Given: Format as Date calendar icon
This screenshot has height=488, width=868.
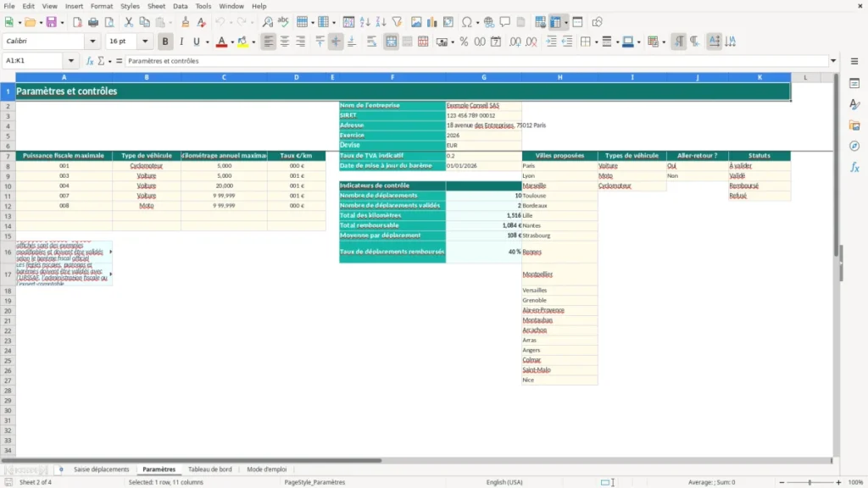Looking at the screenshot, I should tap(496, 42).
